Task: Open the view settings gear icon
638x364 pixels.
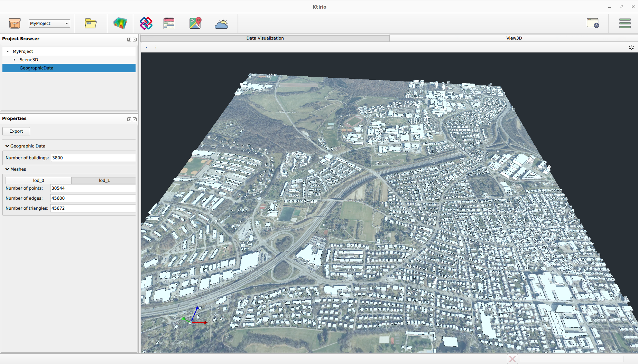Action: [x=631, y=47]
